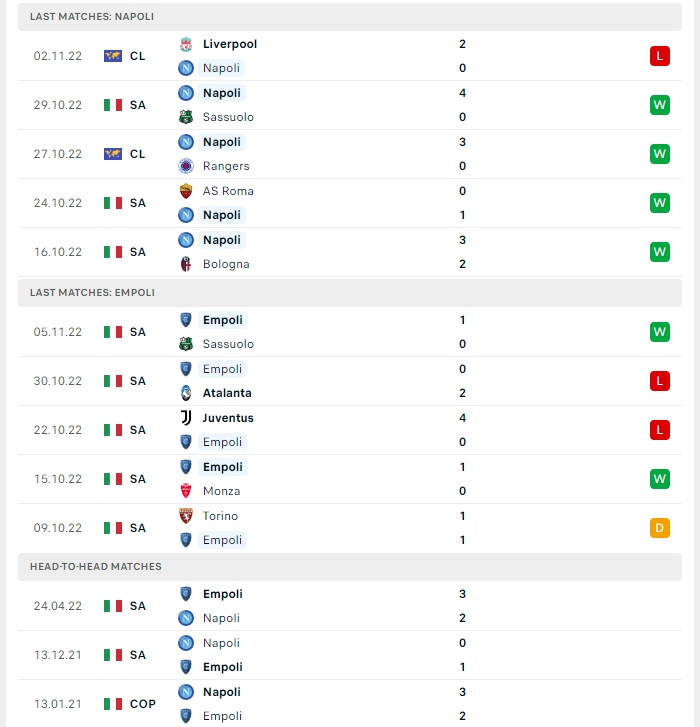Click the Liverpool club crest
700x727 pixels.
pos(186,44)
